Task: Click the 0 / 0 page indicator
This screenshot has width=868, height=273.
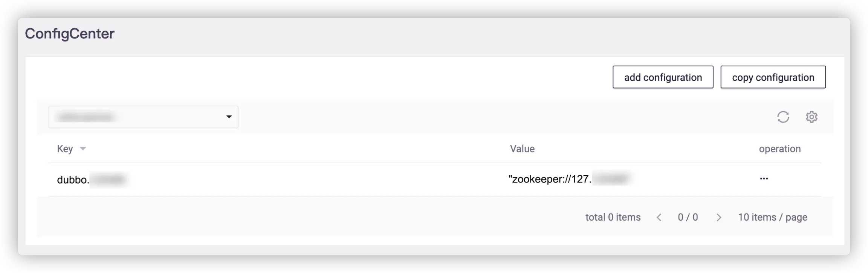Action: tap(688, 218)
